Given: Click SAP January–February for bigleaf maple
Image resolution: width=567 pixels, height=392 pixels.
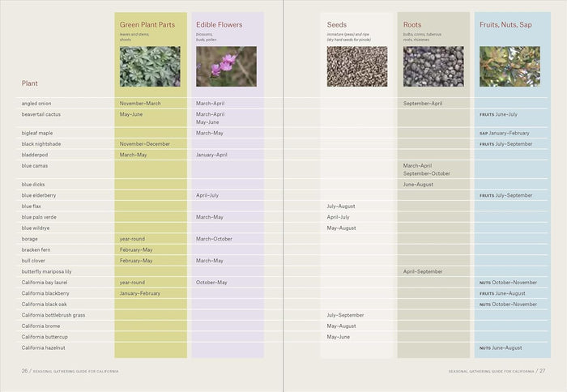Looking at the screenshot, I should (x=505, y=133).
